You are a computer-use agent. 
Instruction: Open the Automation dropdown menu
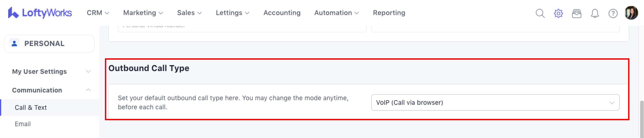(337, 13)
